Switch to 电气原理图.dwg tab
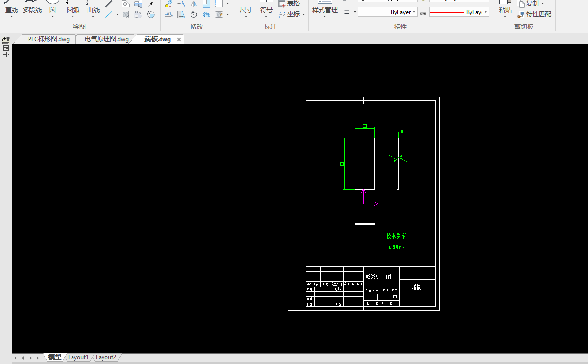 pyautogui.click(x=106, y=39)
